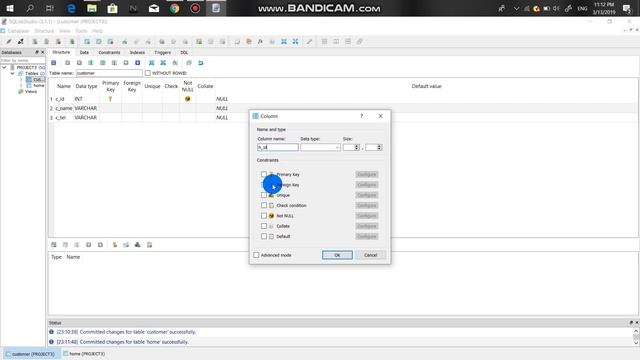Open the Database menu

(18, 31)
